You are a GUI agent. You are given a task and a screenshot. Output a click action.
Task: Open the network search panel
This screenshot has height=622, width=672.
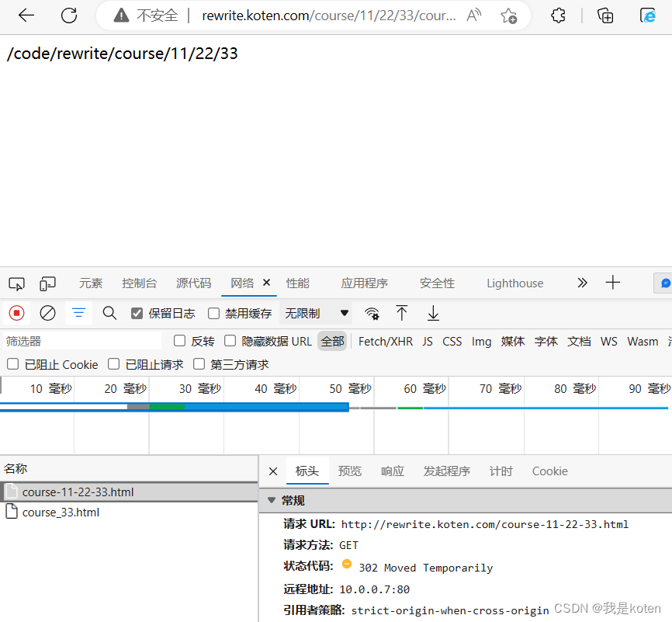[x=109, y=313]
